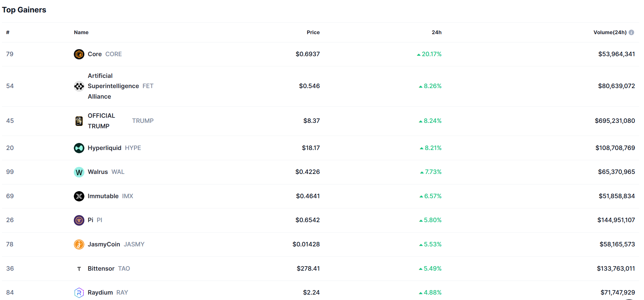The width and height of the screenshot is (644, 300).
Task: Click Core's 20.17% gain value
Action: [x=431, y=54]
